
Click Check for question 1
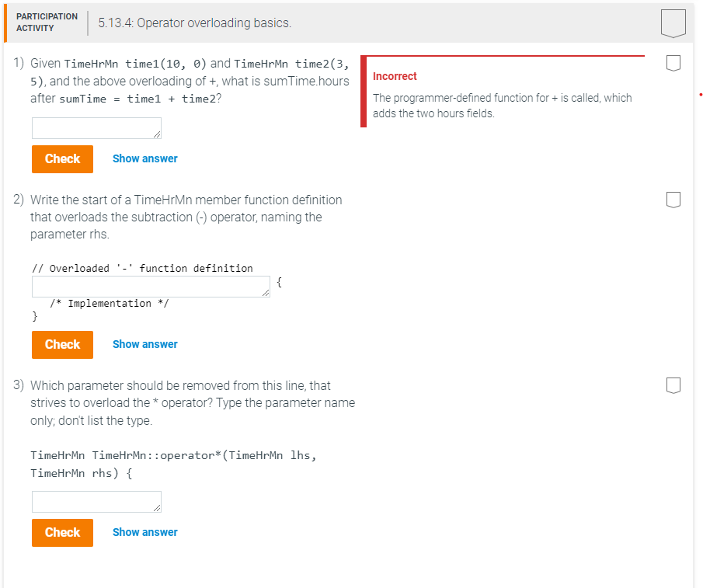[x=62, y=158]
